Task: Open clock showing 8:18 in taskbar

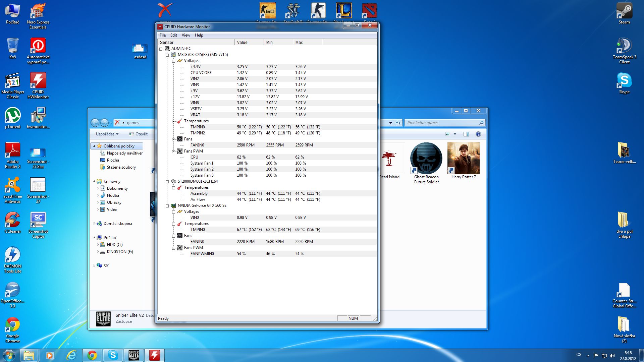Action: pyautogui.click(x=628, y=356)
